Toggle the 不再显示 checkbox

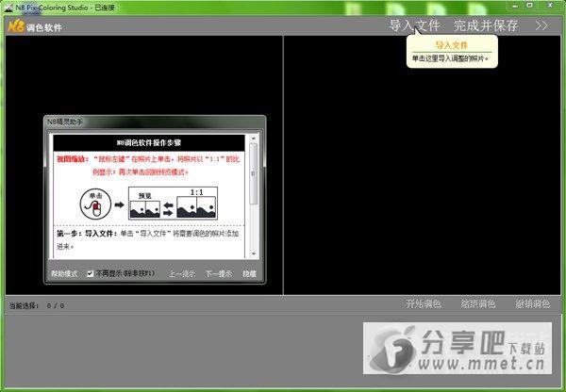point(91,273)
